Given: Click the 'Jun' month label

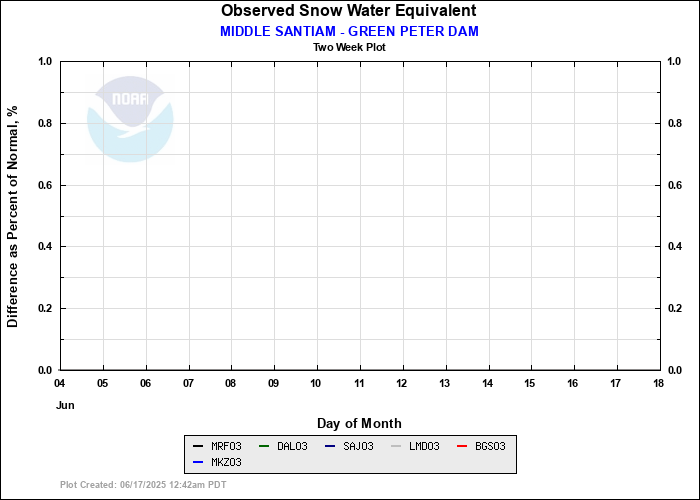Looking at the screenshot, I should 65,405.
